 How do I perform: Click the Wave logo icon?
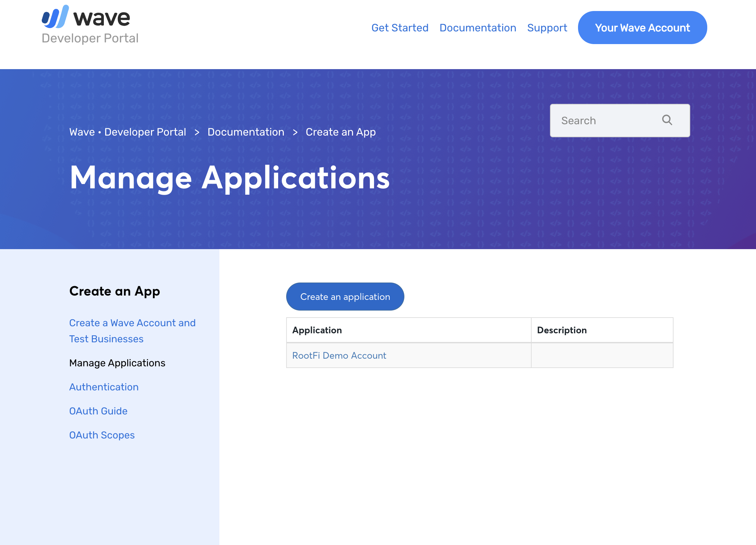55,17
